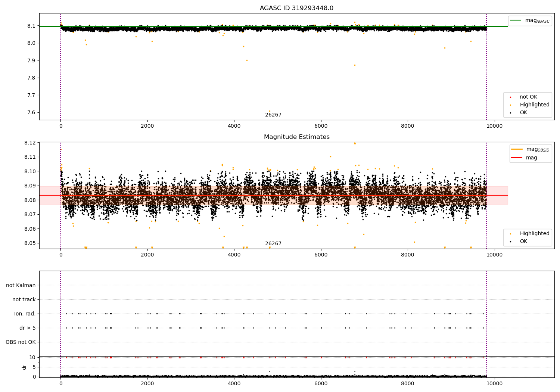Click the 'dr' y-axis label
Image resolution: width=560 pixels, height=392 pixels.
24,367
